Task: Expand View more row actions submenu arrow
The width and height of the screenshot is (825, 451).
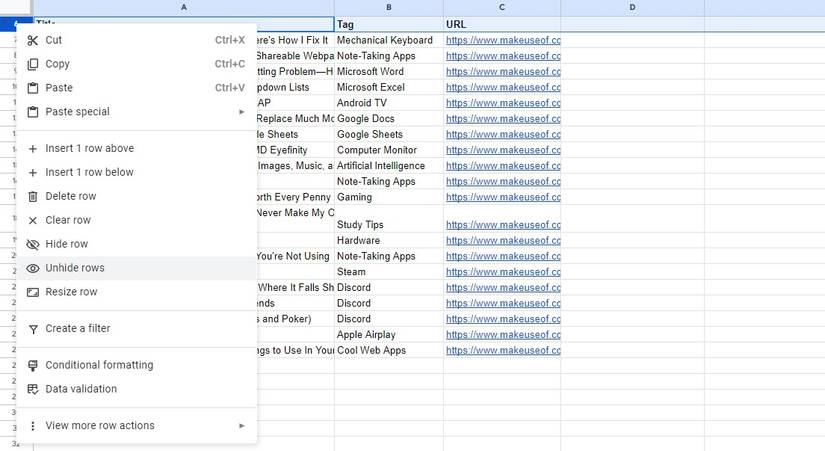Action: tap(242, 425)
